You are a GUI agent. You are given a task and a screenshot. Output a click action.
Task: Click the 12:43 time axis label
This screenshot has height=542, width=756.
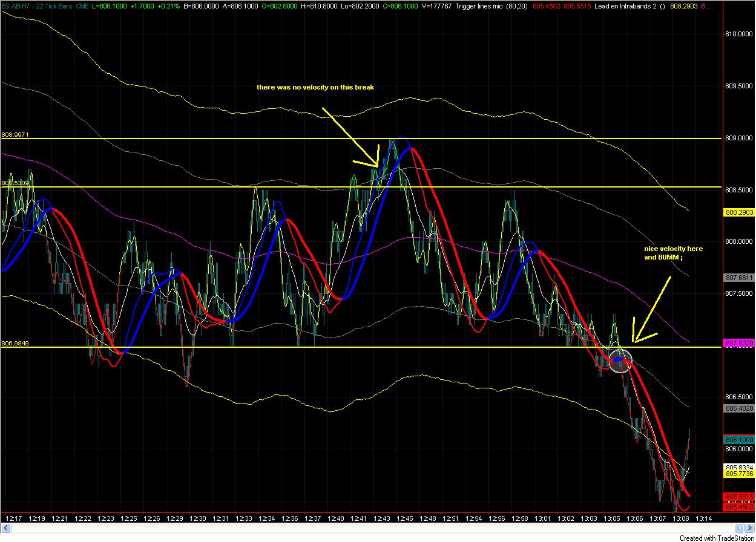(x=382, y=518)
